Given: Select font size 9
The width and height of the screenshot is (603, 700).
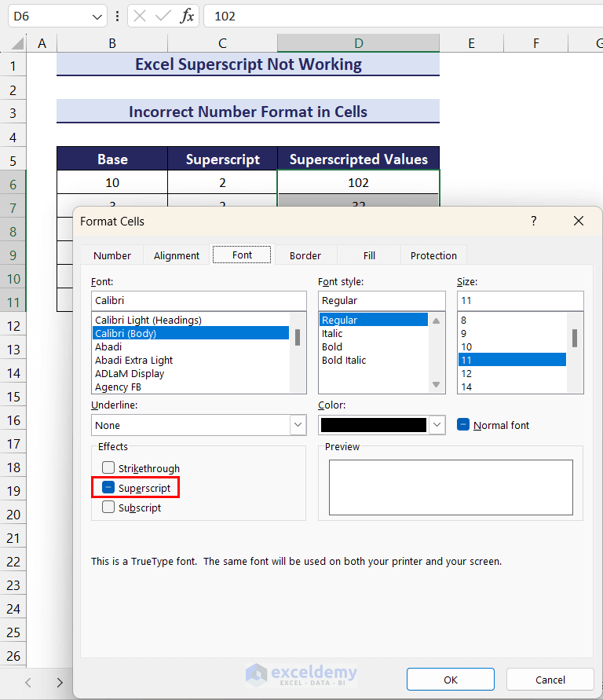Looking at the screenshot, I should pyautogui.click(x=512, y=333).
